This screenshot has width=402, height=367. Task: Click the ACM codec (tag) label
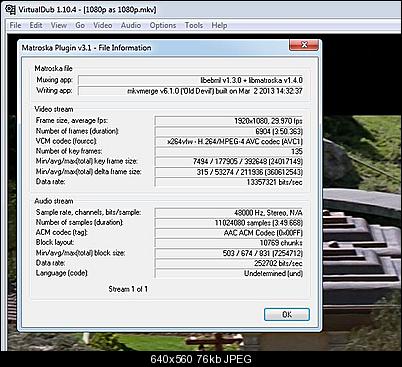[62, 232]
